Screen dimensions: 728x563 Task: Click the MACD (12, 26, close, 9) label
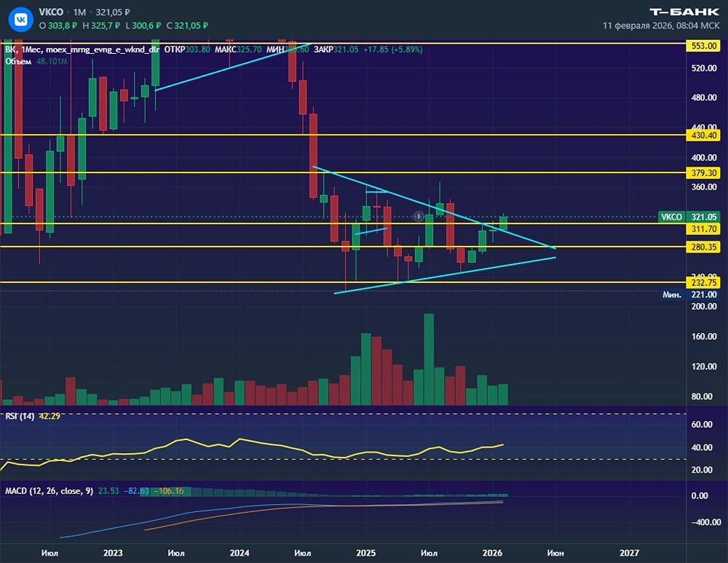pos(50,491)
